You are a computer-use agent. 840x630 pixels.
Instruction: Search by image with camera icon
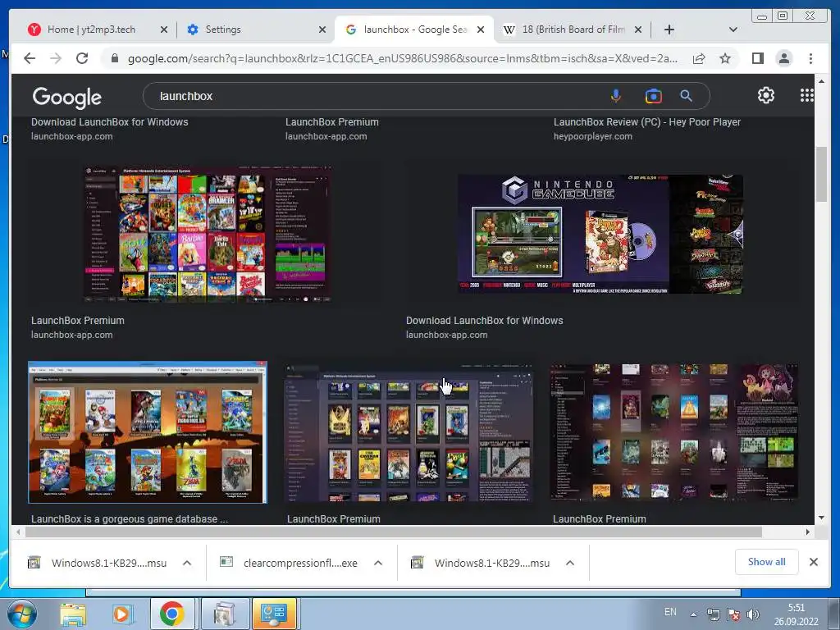point(653,96)
